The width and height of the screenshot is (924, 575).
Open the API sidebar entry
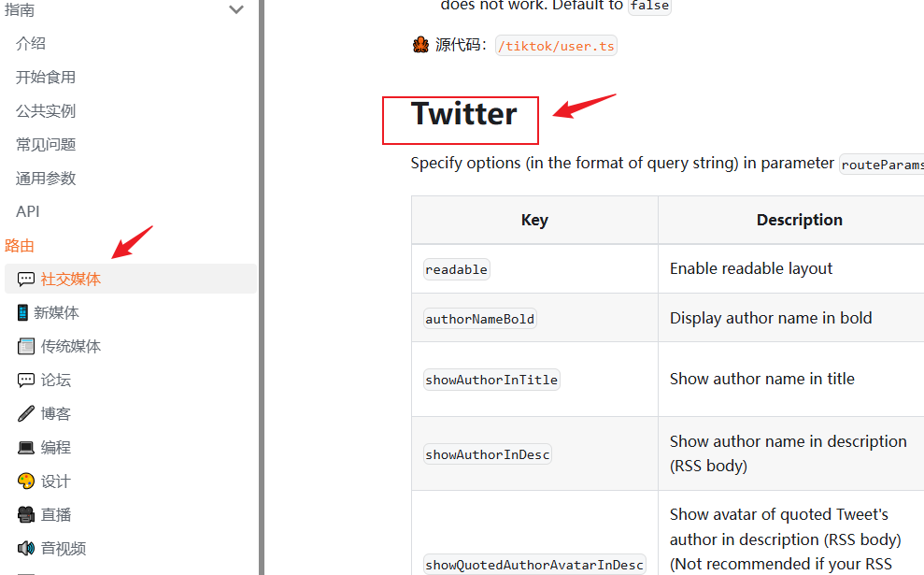pyautogui.click(x=28, y=211)
